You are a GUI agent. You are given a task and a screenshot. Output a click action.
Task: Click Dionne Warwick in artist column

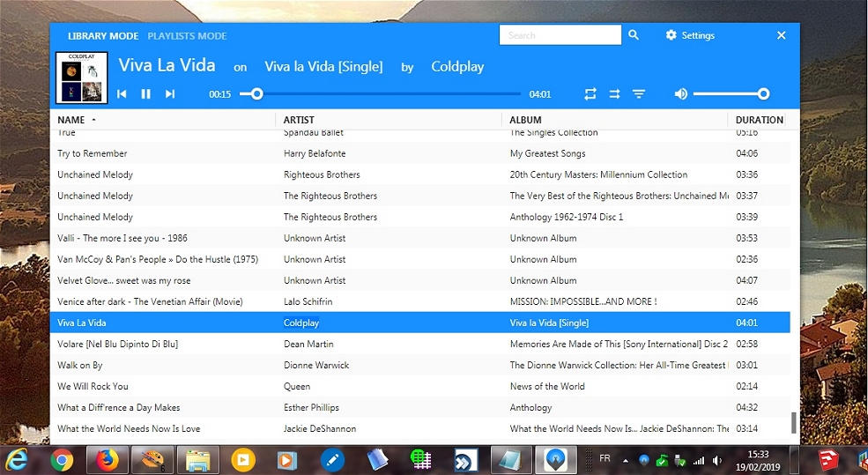(x=316, y=365)
